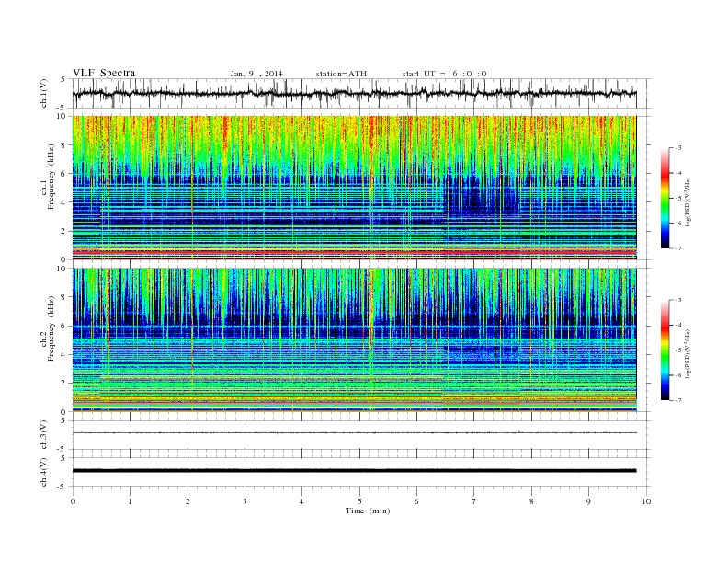Viewport: 728px width, 563px height.
Task: Click the log(PSD) label beside ch.2 colorbar
Action: 688,353
